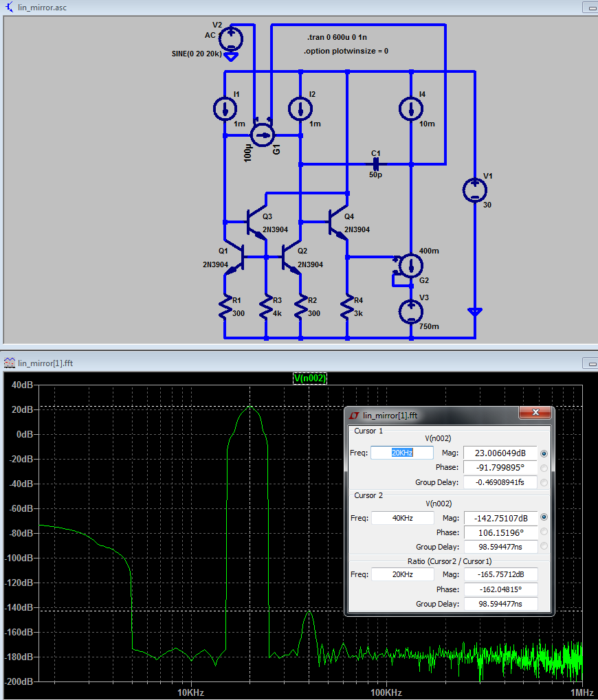Screen dimensions: 598x700
Task: Select resistor R3 symbol
Action: 266,307
